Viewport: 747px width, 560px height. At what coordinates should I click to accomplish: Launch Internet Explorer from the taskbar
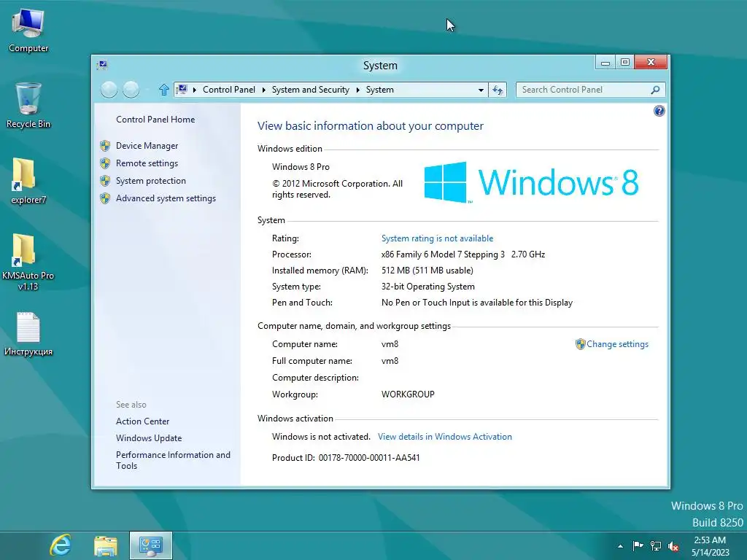pos(61,545)
